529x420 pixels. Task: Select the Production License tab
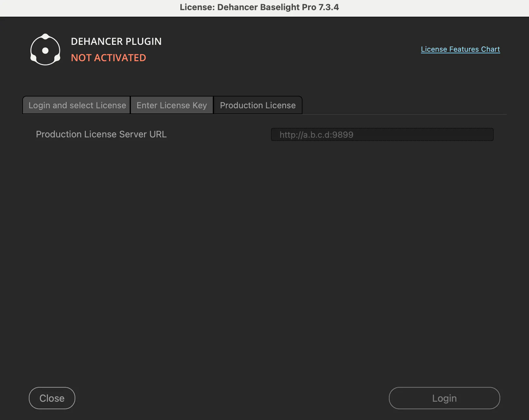point(258,105)
